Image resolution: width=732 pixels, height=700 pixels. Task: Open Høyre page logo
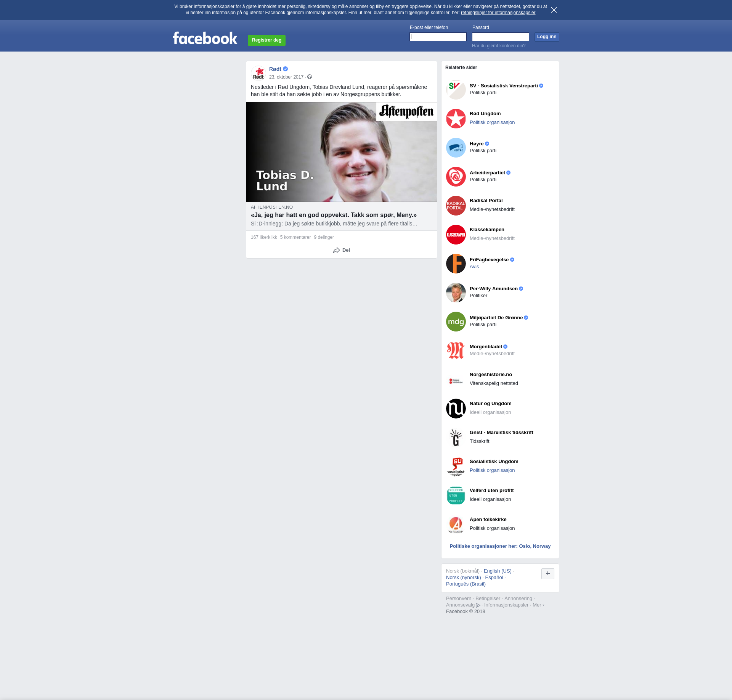(x=456, y=148)
